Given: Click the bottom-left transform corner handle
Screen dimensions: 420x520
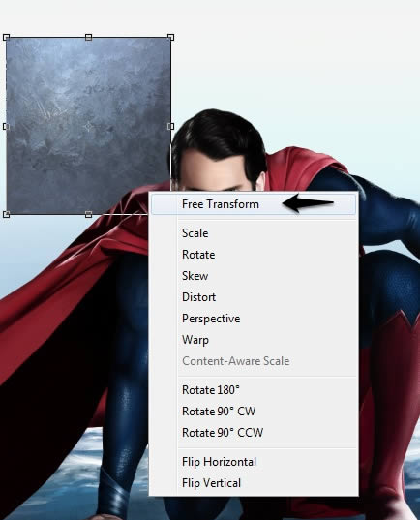Looking at the screenshot, I should [6, 215].
